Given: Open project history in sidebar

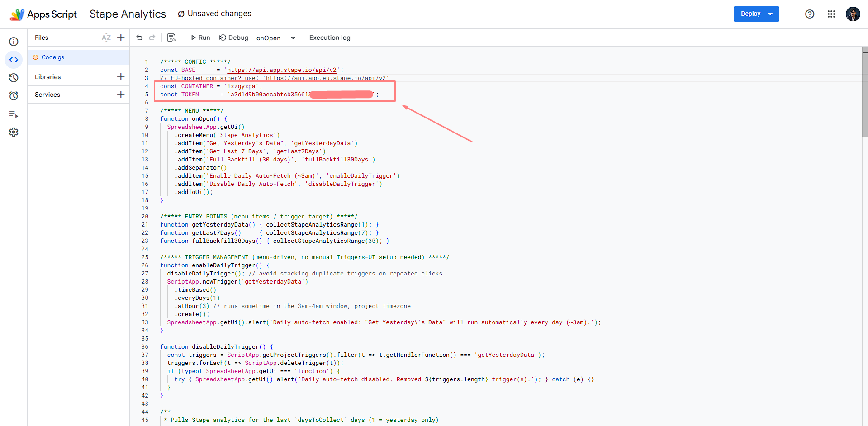Looking at the screenshot, I should pos(14,78).
